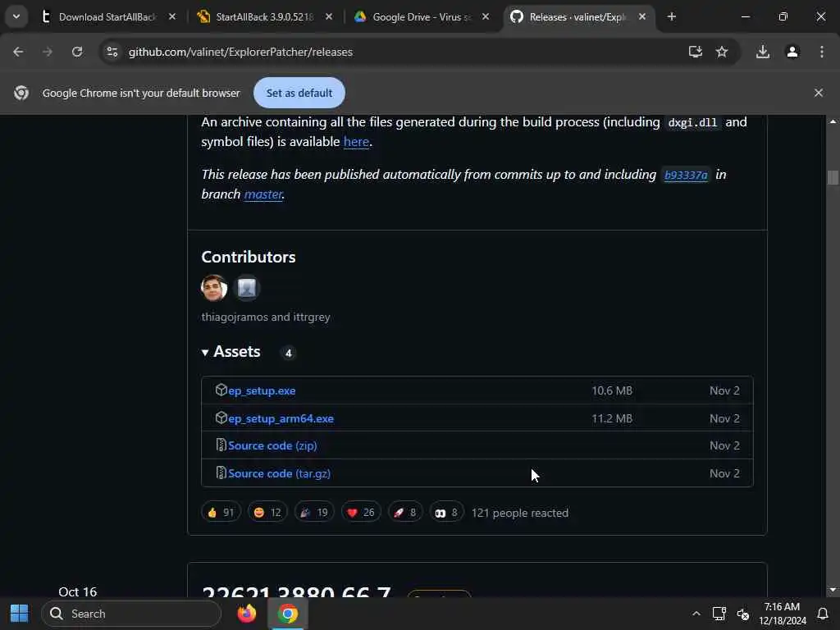Click the taskbar Search box

pos(131,614)
